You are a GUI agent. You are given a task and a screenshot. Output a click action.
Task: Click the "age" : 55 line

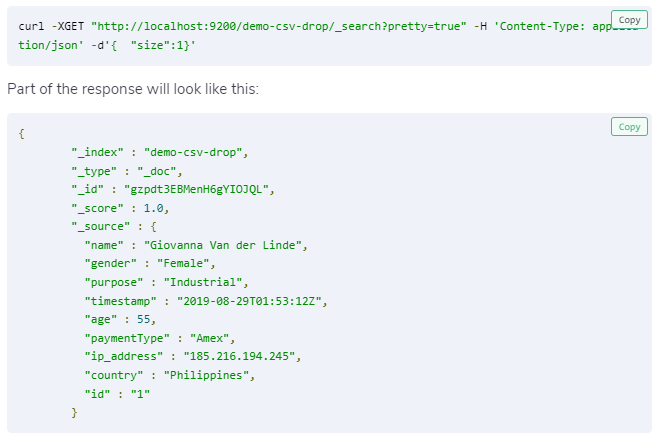click(x=120, y=319)
